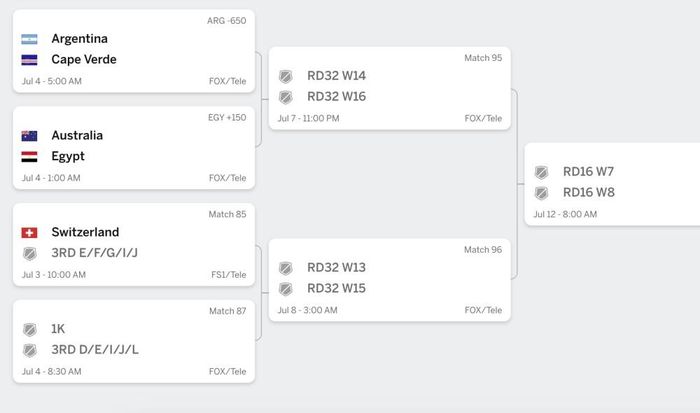Open the EGY +150 odds link
Screen dimensions: 700x413
pos(227,117)
